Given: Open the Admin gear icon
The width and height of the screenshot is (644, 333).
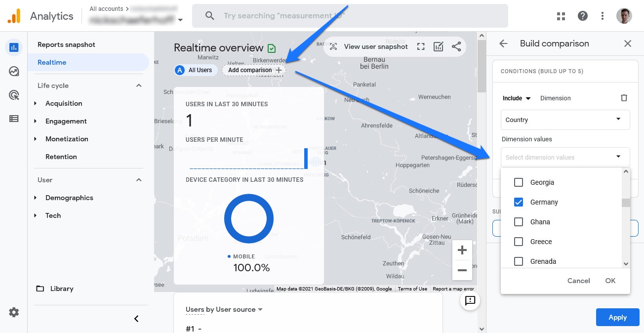Looking at the screenshot, I should [14, 312].
